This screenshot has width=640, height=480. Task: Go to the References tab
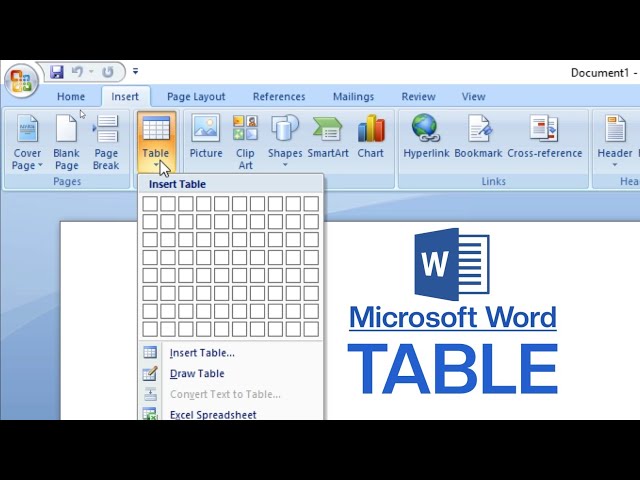coord(279,97)
